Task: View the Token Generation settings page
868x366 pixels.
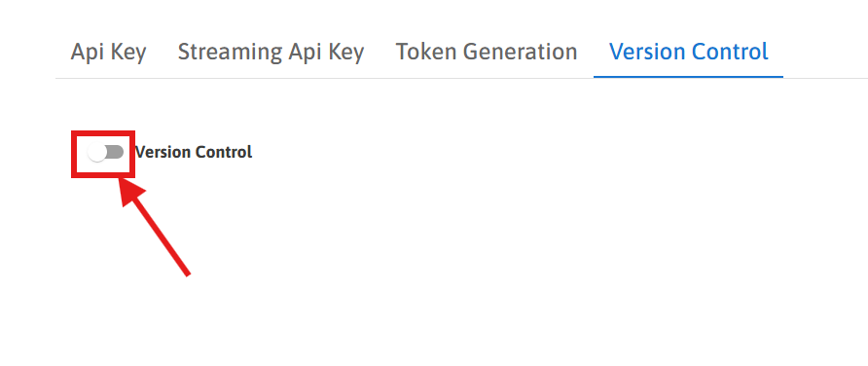Action: [x=487, y=52]
